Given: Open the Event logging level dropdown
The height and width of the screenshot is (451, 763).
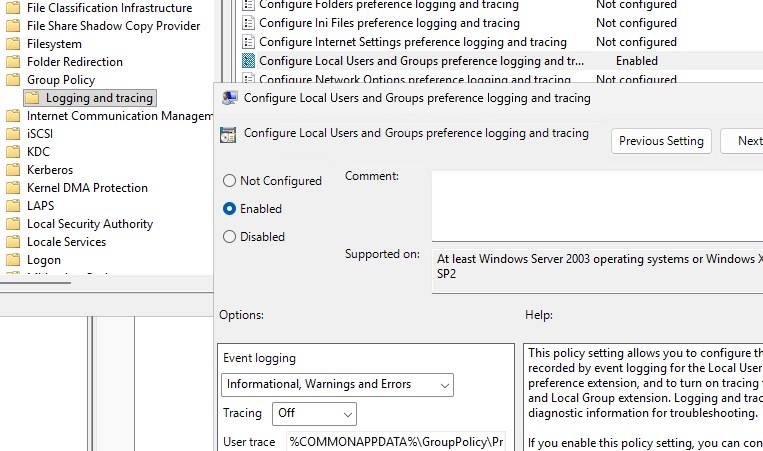Looking at the screenshot, I should 337,384.
